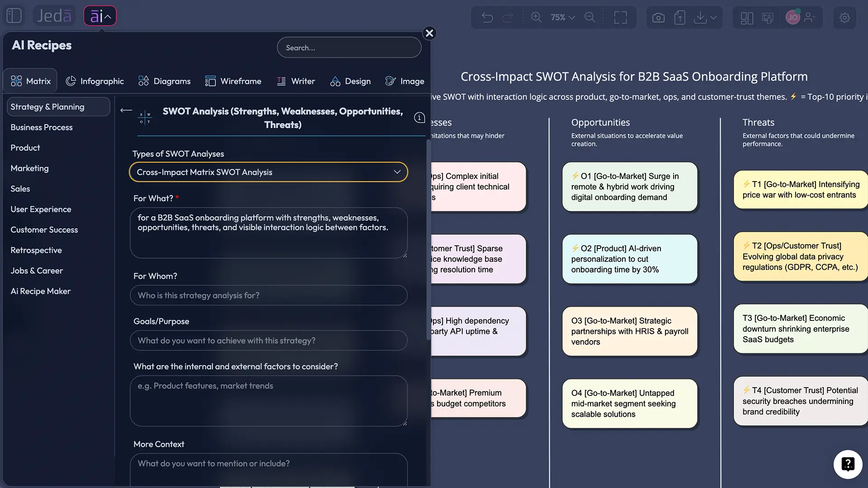Click the JO user avatar
Screen dimensions: 868x488
793,17
